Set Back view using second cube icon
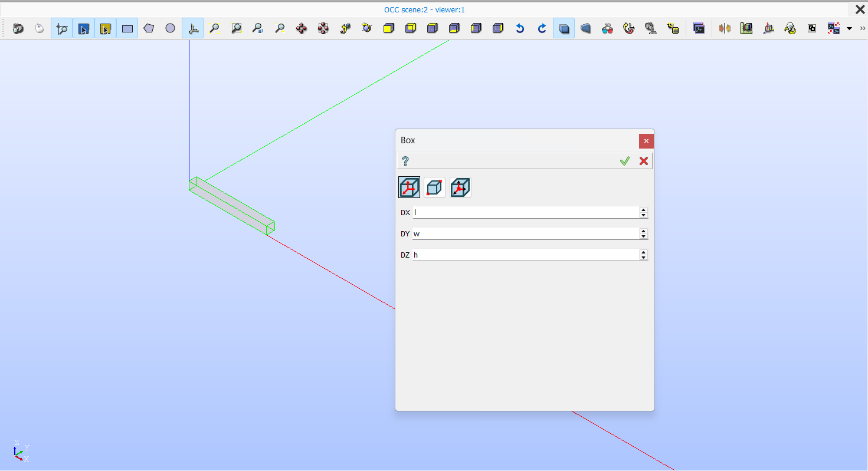This screenshot has height=471, width=868. (x=411, y=28)
